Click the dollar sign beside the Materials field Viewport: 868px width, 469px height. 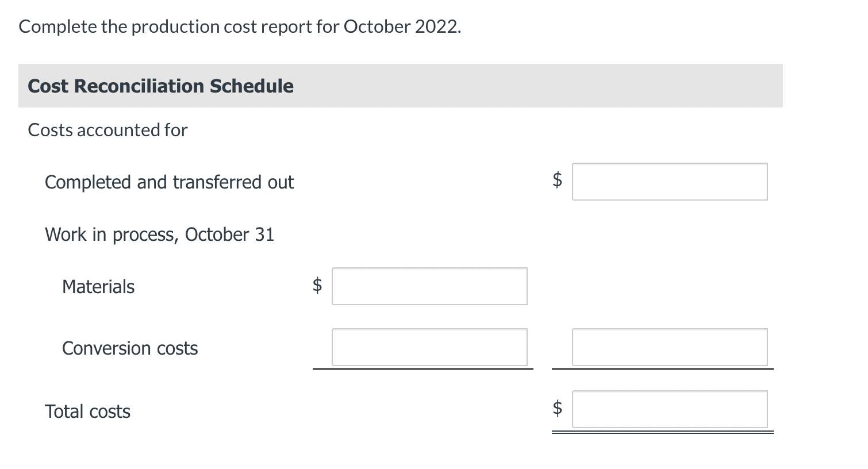317,286
